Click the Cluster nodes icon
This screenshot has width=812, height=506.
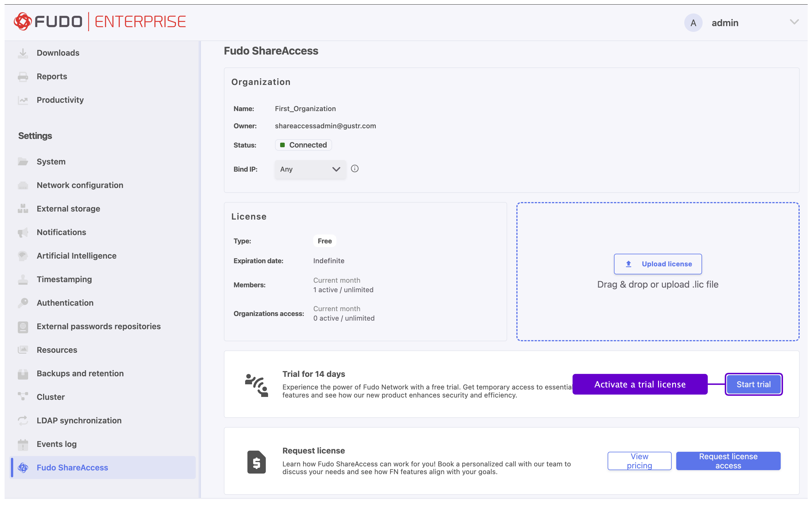[x=23, y=397]
